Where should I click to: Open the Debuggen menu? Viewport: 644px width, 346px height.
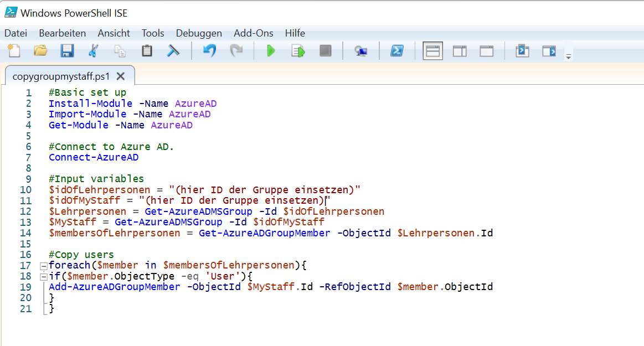(199, 33)
